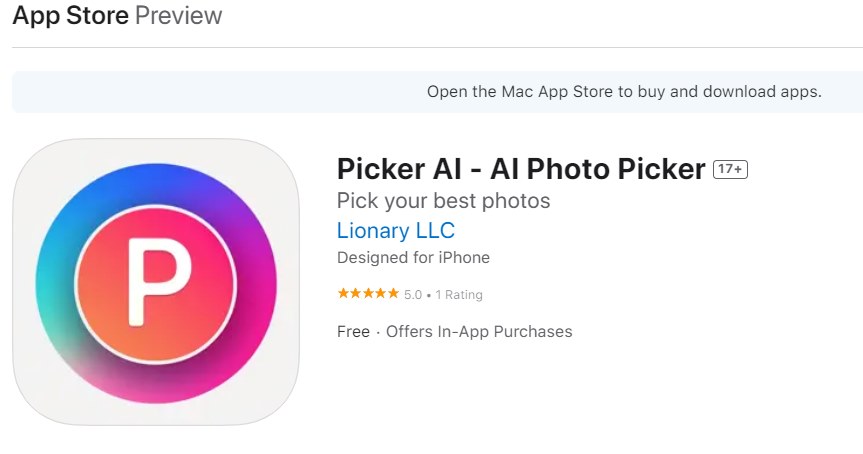Click the 5.0 rating score
Image resolution: width=863 pixels, height=454 pixels.
coord(413,295)
